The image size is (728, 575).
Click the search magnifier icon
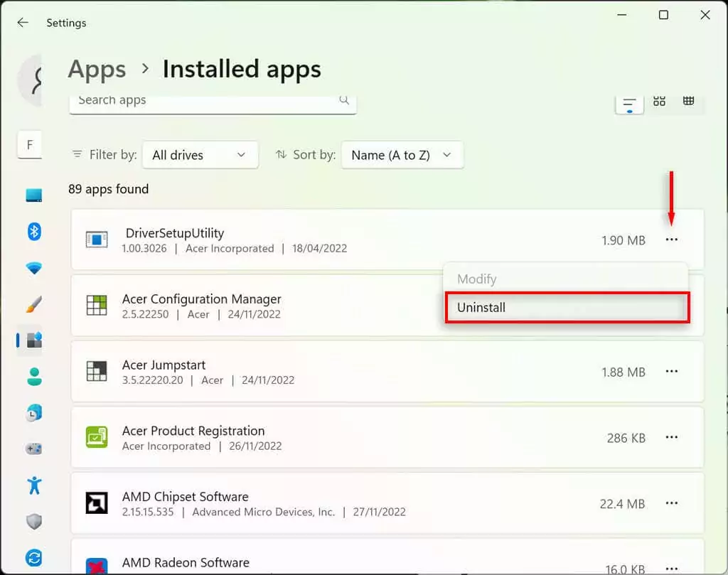(x=344, y=100)
